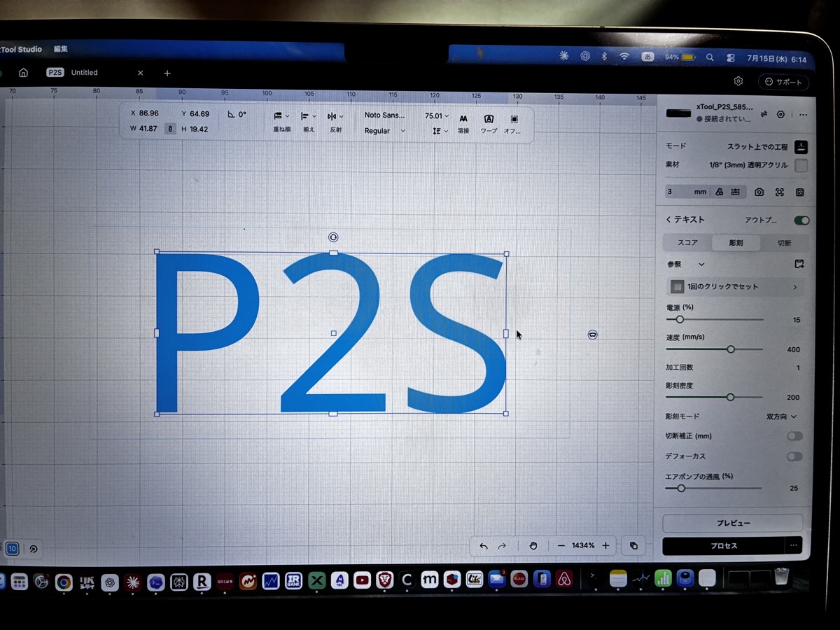Click the history icon at bottom left
The image size is (840, 630).
[x=33, y=549]
